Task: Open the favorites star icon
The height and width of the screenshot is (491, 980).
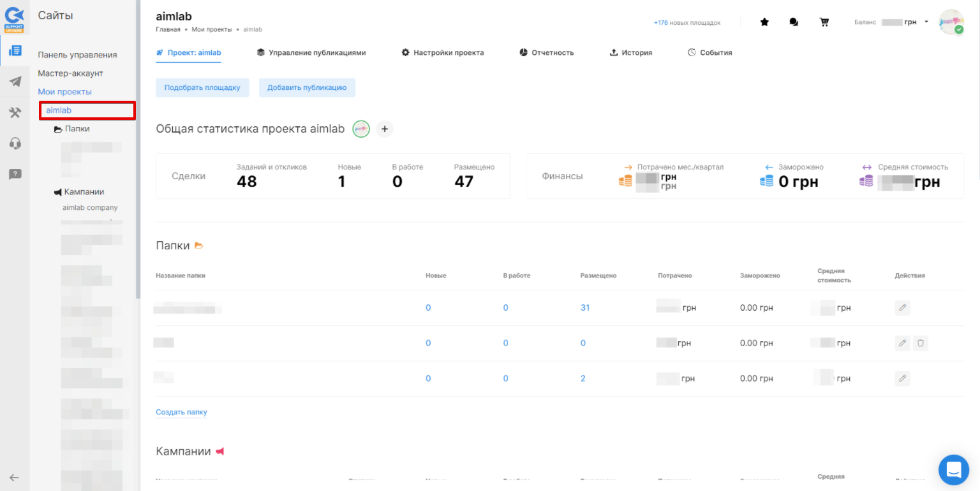Action: pyautogui.click(x=764, y=22)
